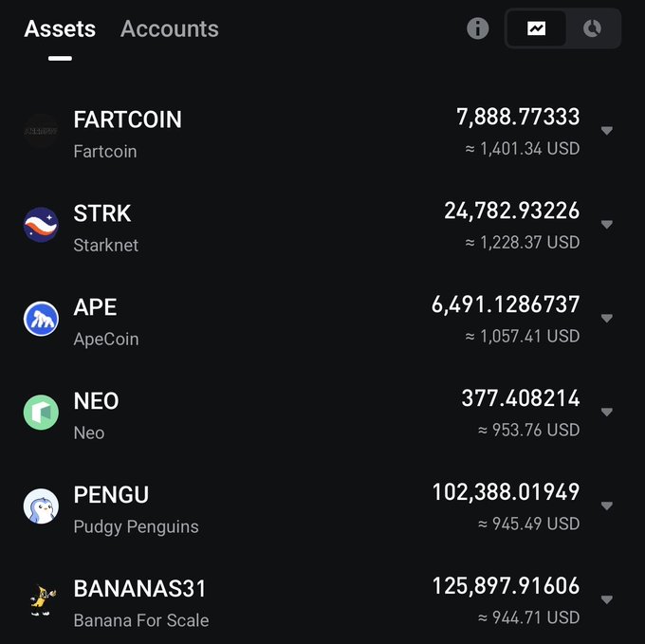
Task: Open the Pudgy Penguins asset name
Action: click(137, 526)
